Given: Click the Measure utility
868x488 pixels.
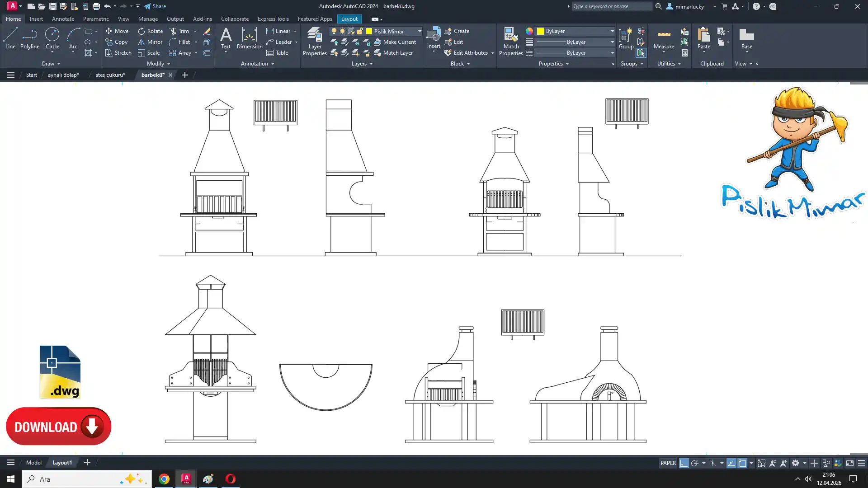Looking at the screenshot, I should (x=664, y=39).
